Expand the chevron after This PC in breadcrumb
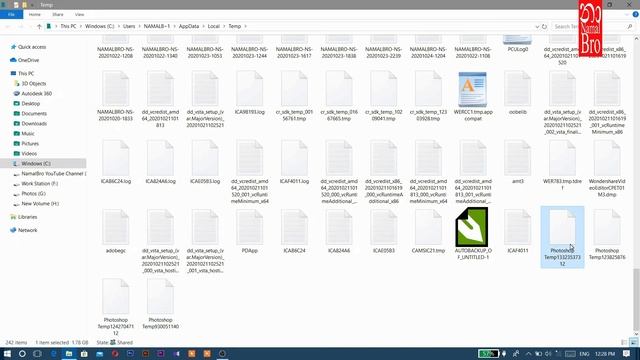 tap(81, 26)
